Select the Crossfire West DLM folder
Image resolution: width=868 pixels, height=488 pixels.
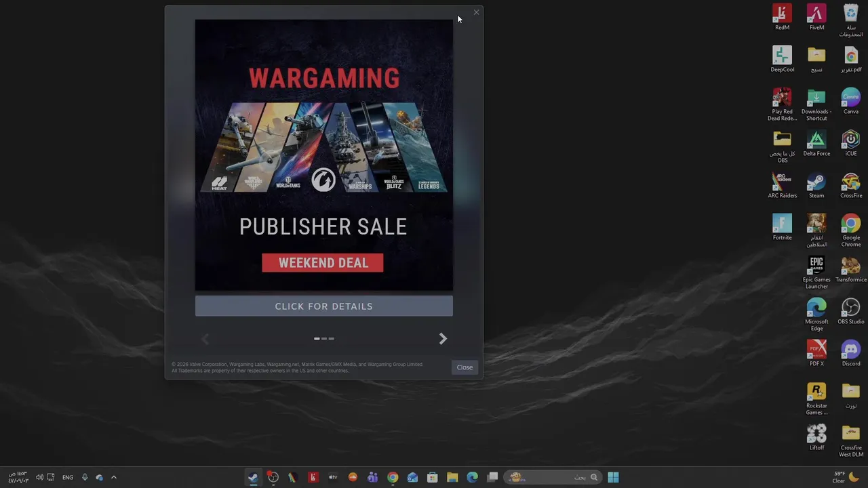pyautogui.click(x=851, y=441)
